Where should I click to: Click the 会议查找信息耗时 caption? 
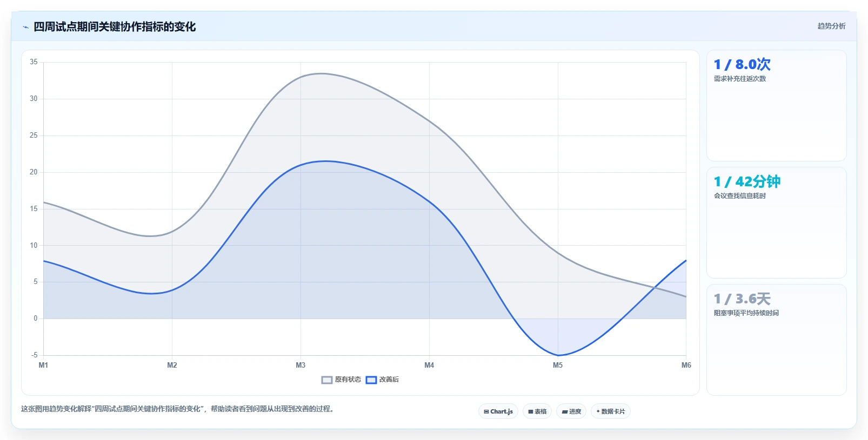[739, 196]
